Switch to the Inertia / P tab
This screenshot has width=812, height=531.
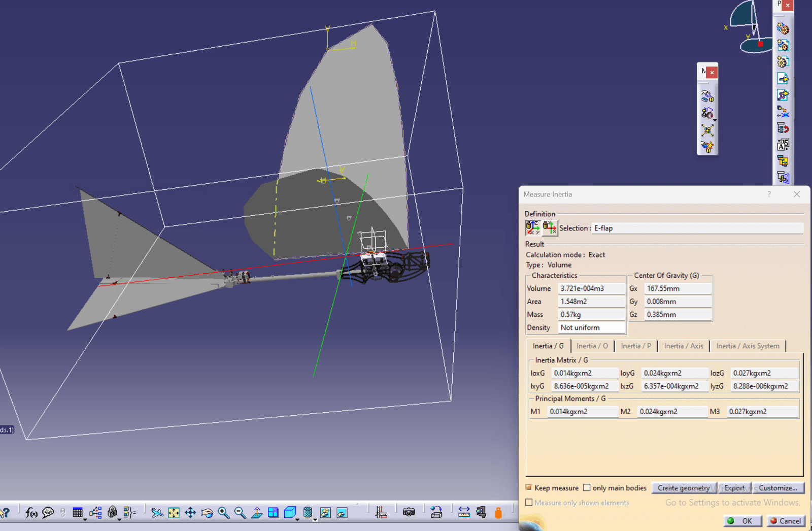click(635, 346)
